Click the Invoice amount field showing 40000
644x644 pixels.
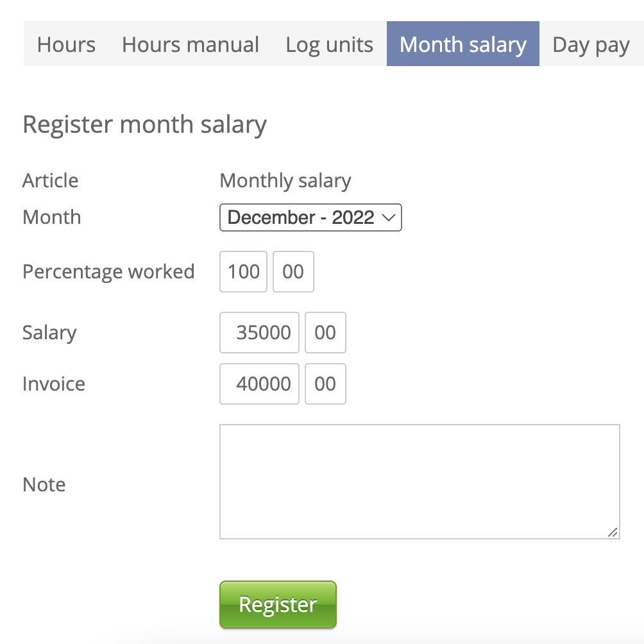[x=259, y=384]
